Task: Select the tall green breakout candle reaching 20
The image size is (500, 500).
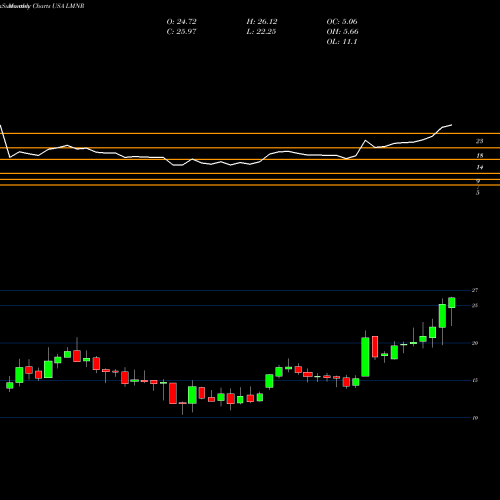Action: coord(365,357)
